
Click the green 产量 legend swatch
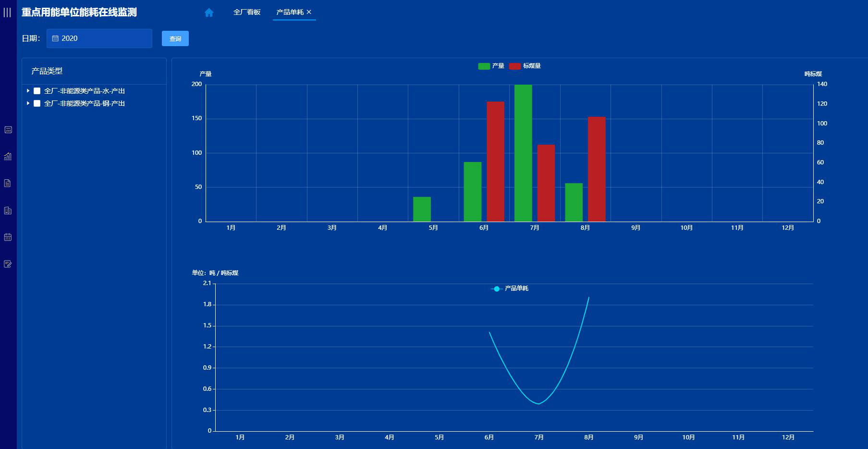coord(484,66)
